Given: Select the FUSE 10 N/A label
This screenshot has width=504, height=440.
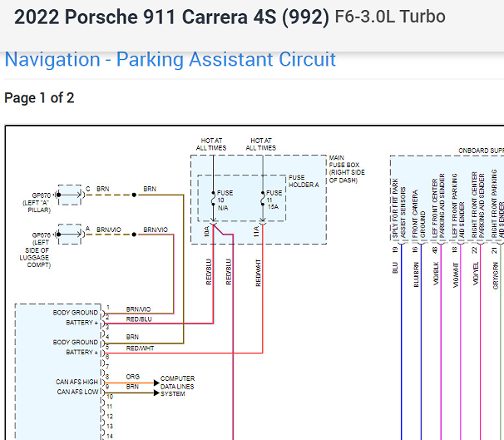Looking at the screenshot, I should click(225, 200).
